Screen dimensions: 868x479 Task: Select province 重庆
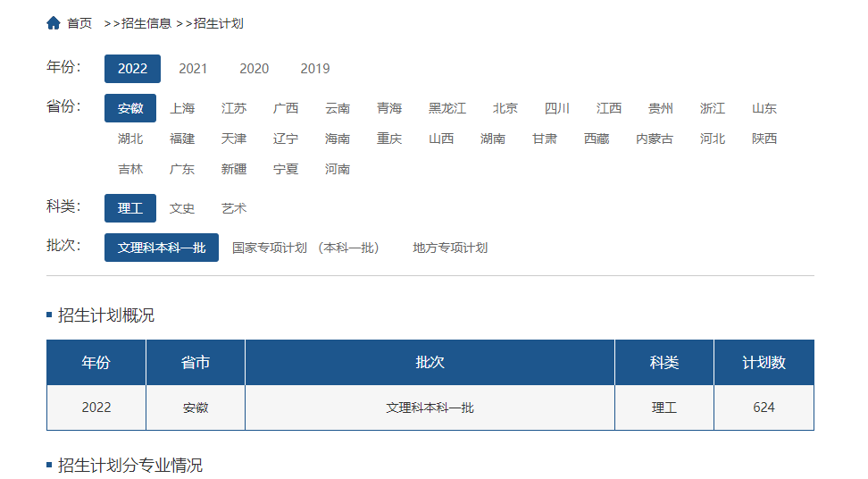(x=389, y=139)
